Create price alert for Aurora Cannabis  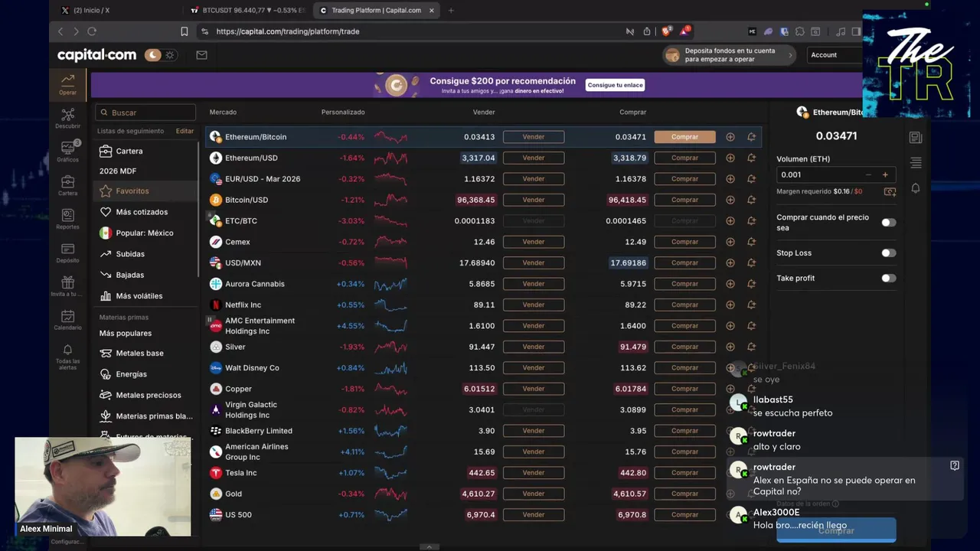point(751,284)
